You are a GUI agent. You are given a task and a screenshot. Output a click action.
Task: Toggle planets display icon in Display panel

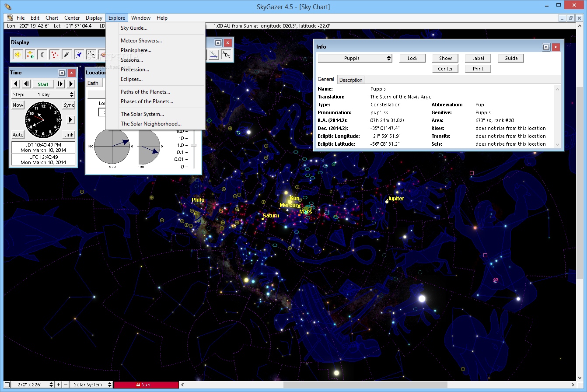(30, 55)
